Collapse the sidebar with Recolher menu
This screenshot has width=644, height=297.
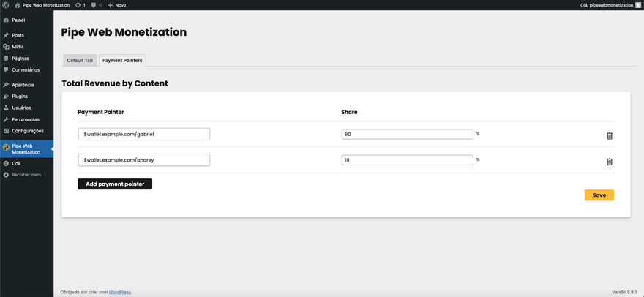click(x=26, y=175)
